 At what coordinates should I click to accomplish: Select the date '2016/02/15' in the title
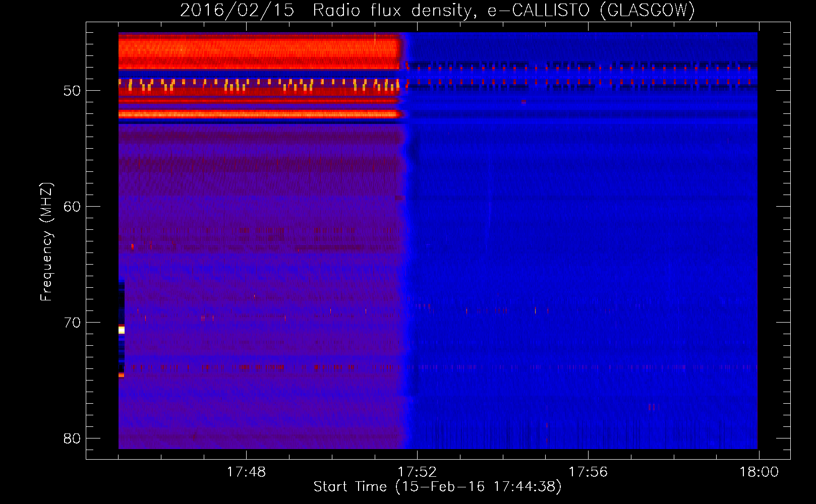tap(237, 11)
